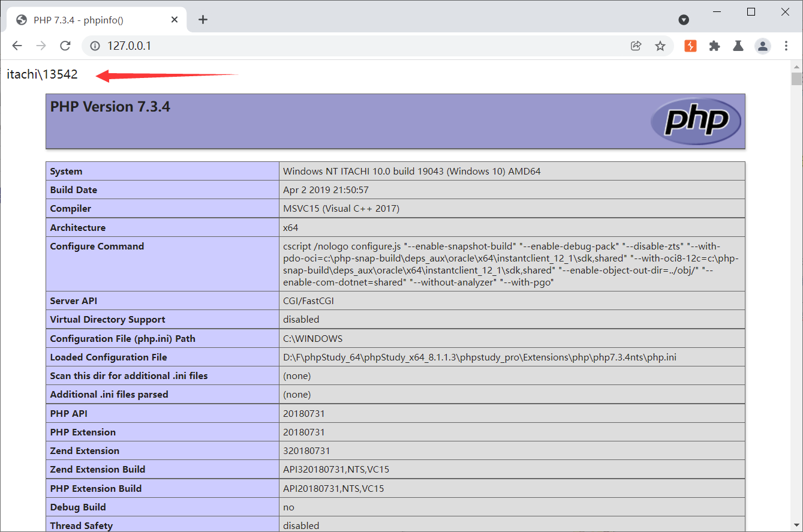Click the itachi\13542 text
Image resolution: width=803 pixels, height=532 pixels.
pyautogui.click(x=42, y=74)
